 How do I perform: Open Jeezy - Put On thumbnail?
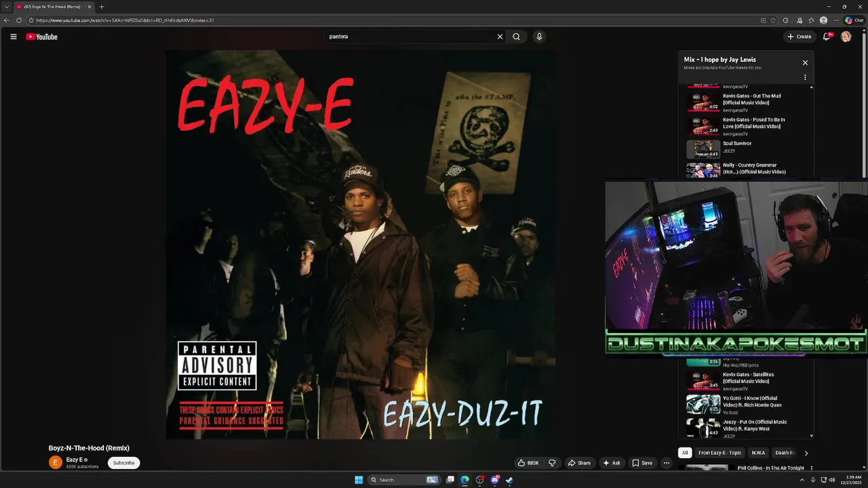click(x=703, y=427)
